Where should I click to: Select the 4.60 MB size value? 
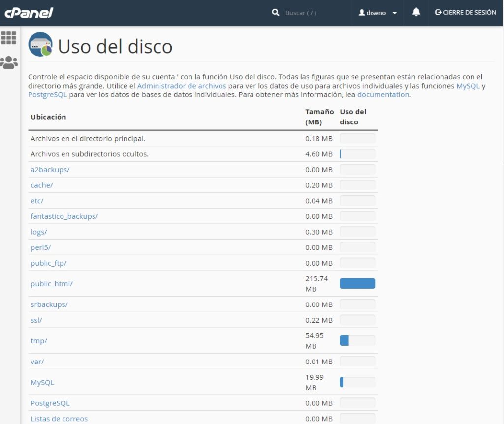click(x=319, y=154)
